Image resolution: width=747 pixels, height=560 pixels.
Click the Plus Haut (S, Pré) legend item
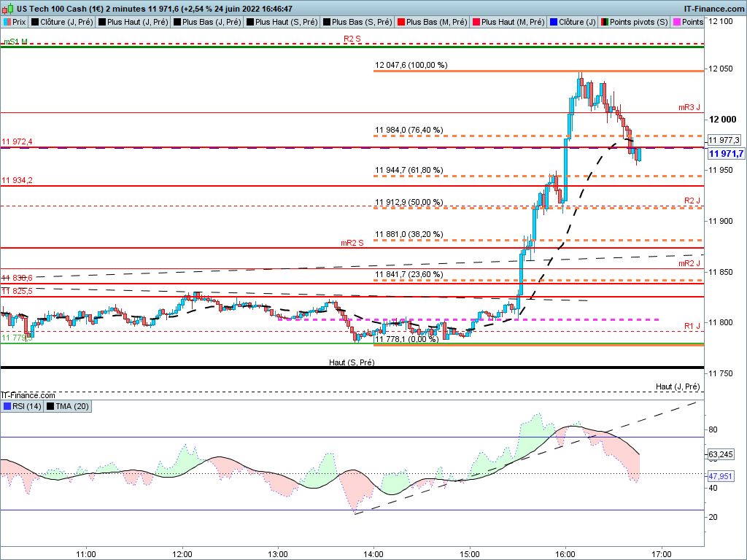(282, 22)
